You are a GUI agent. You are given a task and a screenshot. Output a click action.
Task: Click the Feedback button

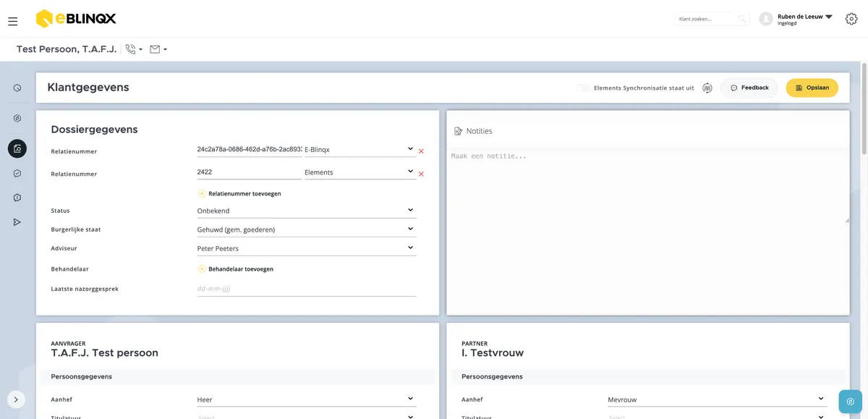pos(749,88)
